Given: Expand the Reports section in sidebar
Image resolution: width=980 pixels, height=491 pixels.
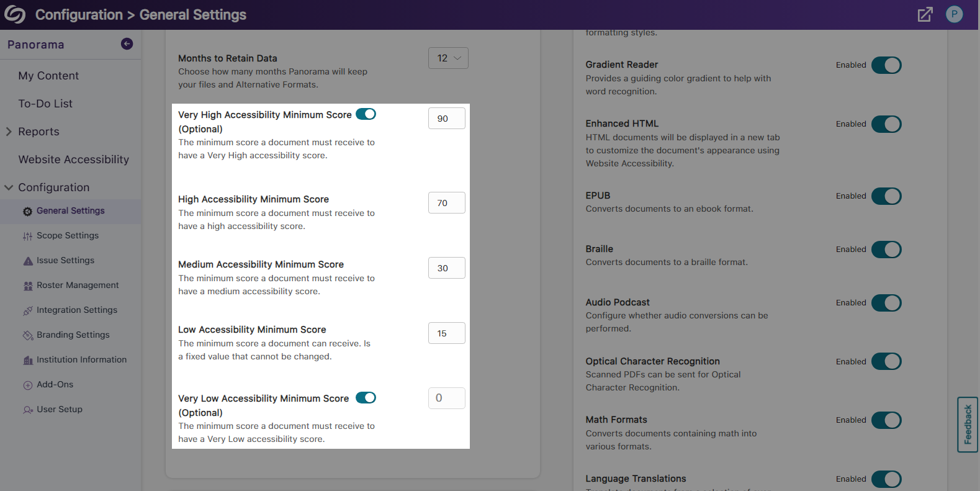Looking at the screenshot, I should click(x=9, y=132).
